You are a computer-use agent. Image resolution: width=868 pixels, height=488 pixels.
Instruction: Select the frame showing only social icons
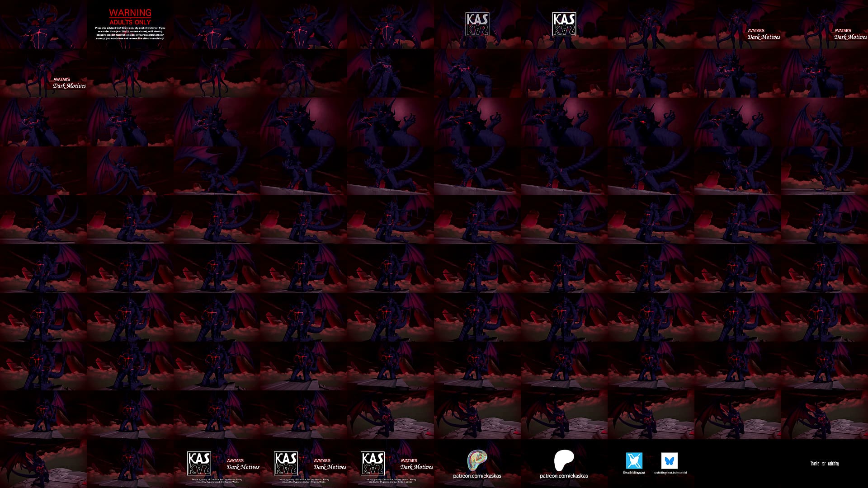pos(651,464)
